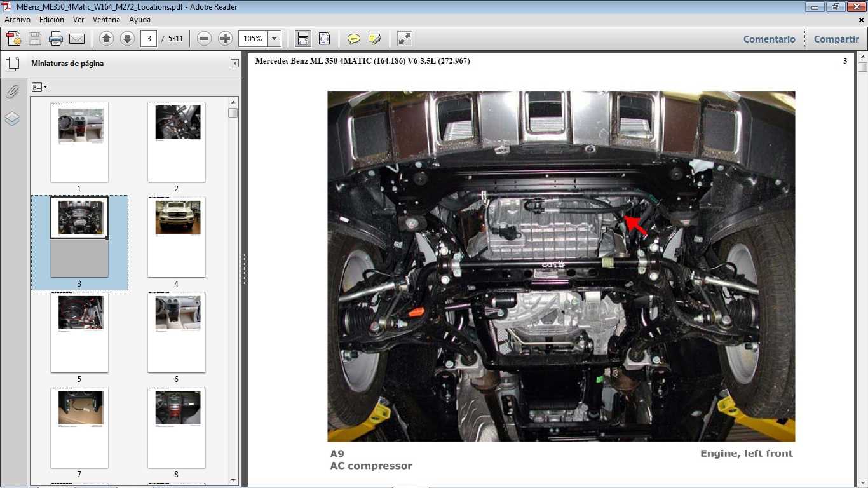Image resolution: width=868 pixels, height=488 pixels.
Task: Select page 6 thumbnail
Action: (x=177, y=332)
